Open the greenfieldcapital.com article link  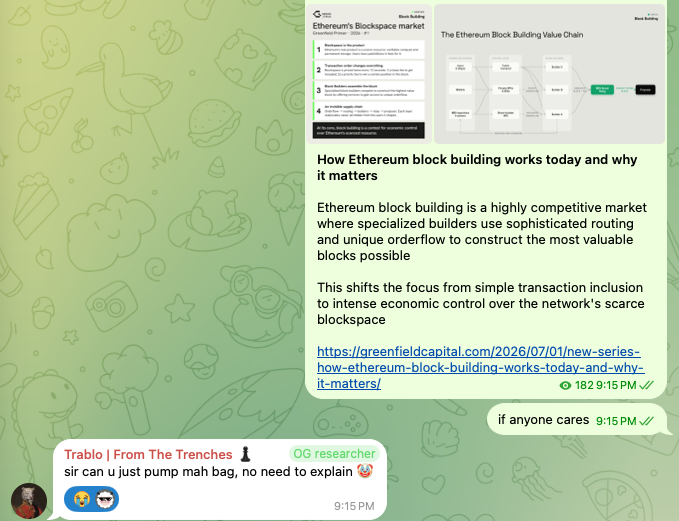coord(480,367)
